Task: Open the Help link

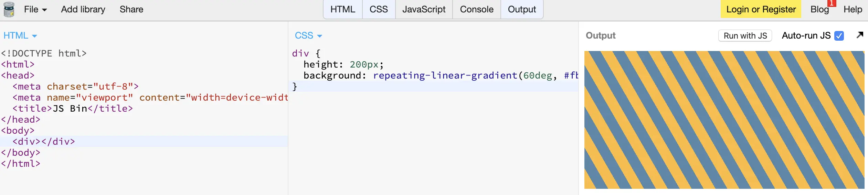Action: [853, 9]
